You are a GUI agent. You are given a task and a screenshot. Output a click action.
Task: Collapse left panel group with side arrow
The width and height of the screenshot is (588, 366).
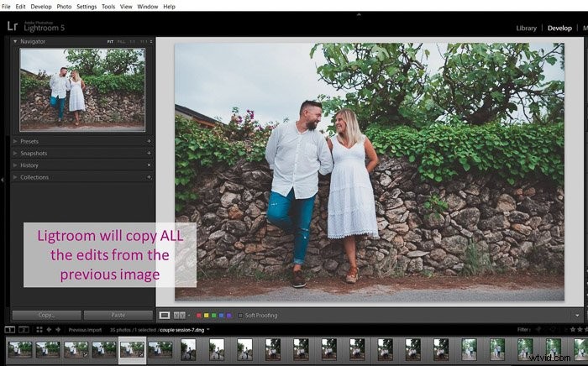[x=3, y=180]
